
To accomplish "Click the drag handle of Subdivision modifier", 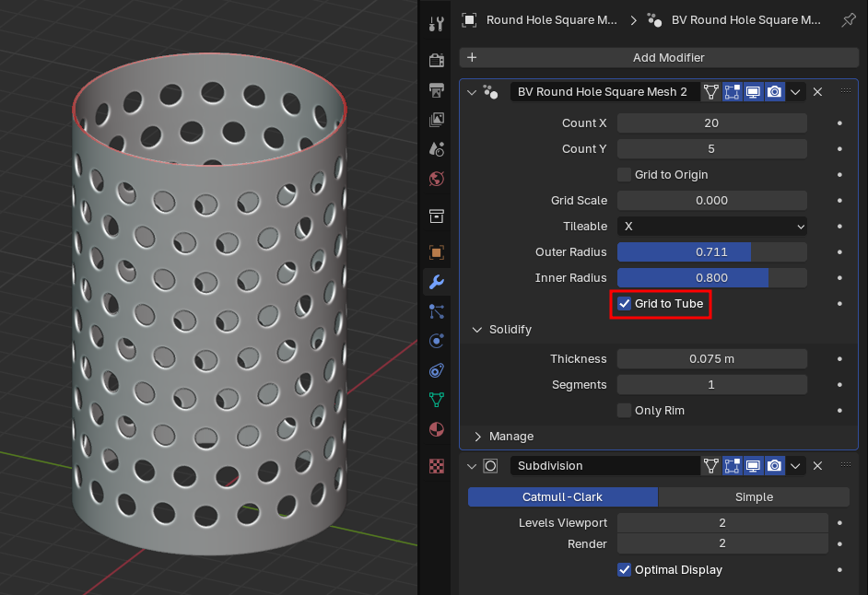I will (x=845, y=465).
